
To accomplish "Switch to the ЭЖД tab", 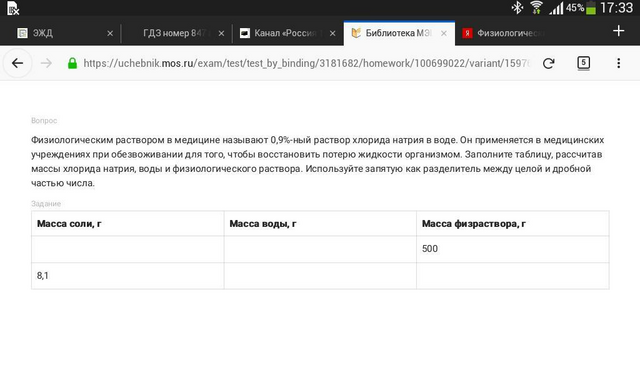I will tap(60, 33).
